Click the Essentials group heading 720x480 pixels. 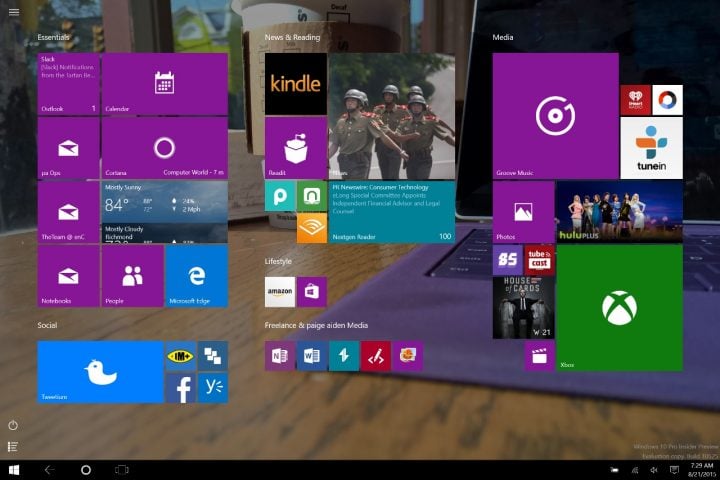pyautogui.click(x=53, y=37)
